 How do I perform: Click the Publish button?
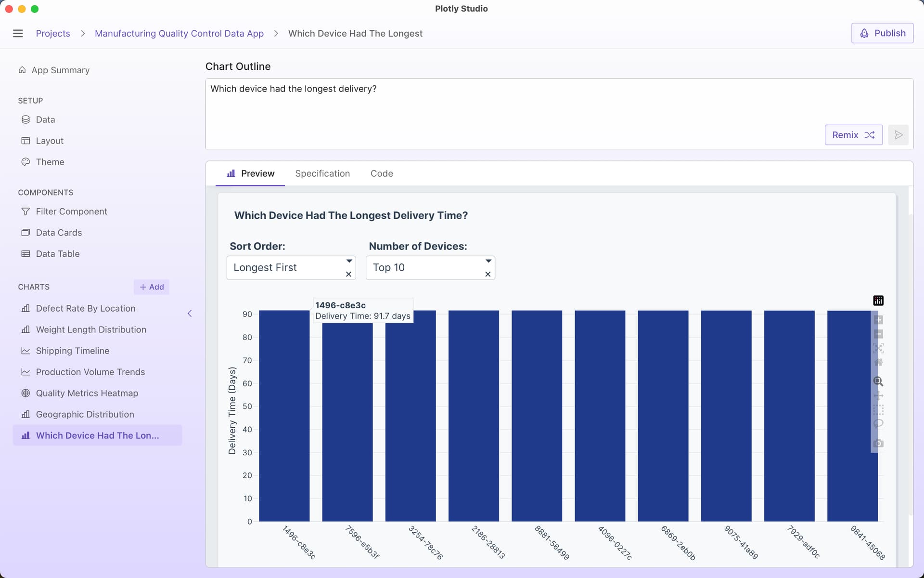[x=882, y=33]
